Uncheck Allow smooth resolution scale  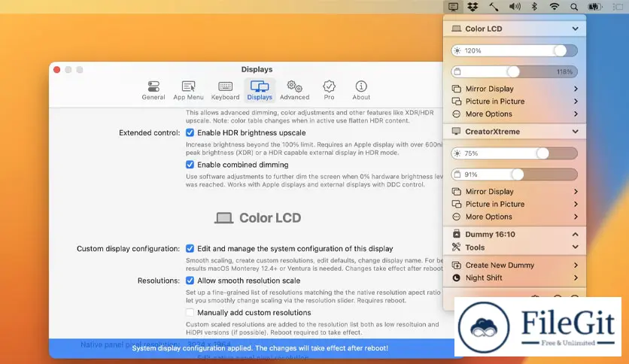190,281
